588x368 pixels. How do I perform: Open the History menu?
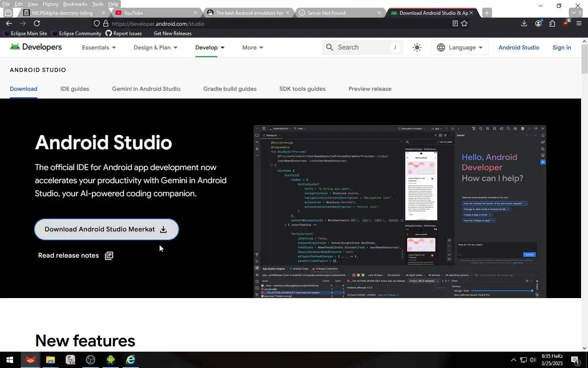(x=50, y=4)
